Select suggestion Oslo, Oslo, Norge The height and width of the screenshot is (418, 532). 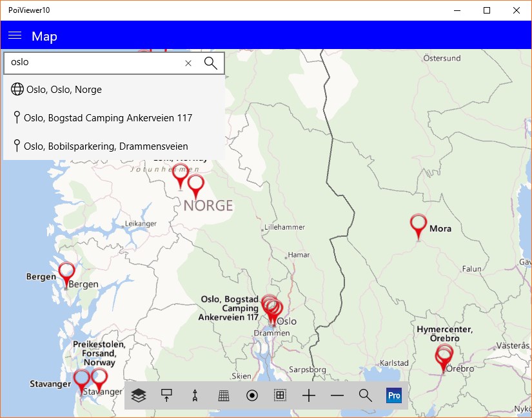[x=114, y=90]
